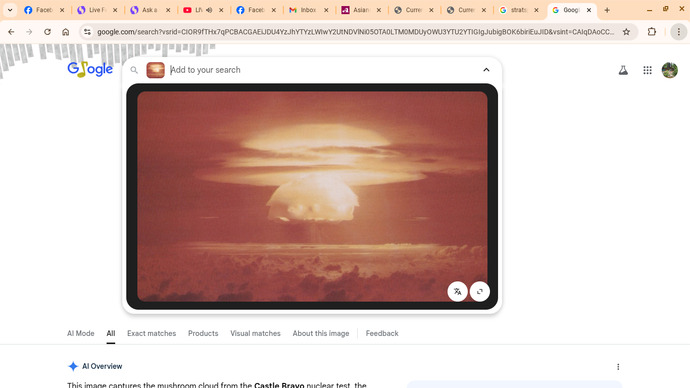Screen dimensions: 690x388
Task: Open the tab search dropdown arrow
Action: (x=10, y=10)
